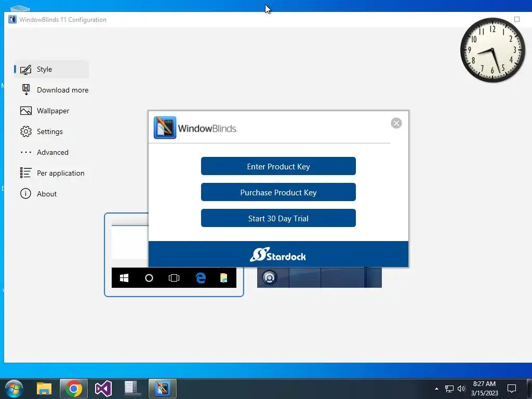Screen dimensions: 532x399
Task: Click the Advanced three-dots icon
Action: point(26,152)
